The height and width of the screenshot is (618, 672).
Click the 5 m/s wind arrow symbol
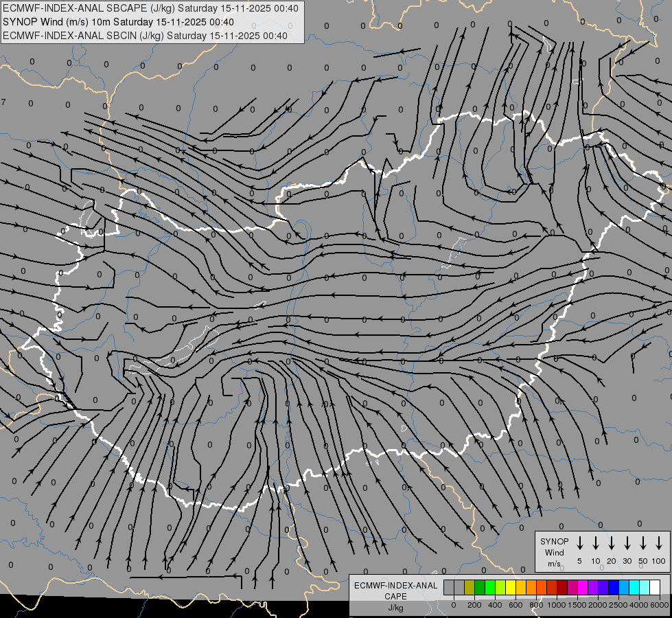coord(579,543)
